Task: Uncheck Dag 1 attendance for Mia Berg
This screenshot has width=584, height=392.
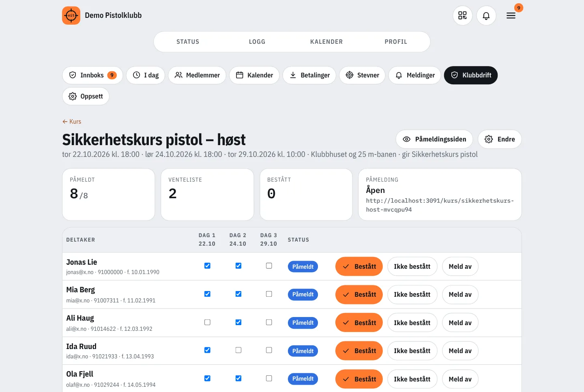Action: (207, 294)
